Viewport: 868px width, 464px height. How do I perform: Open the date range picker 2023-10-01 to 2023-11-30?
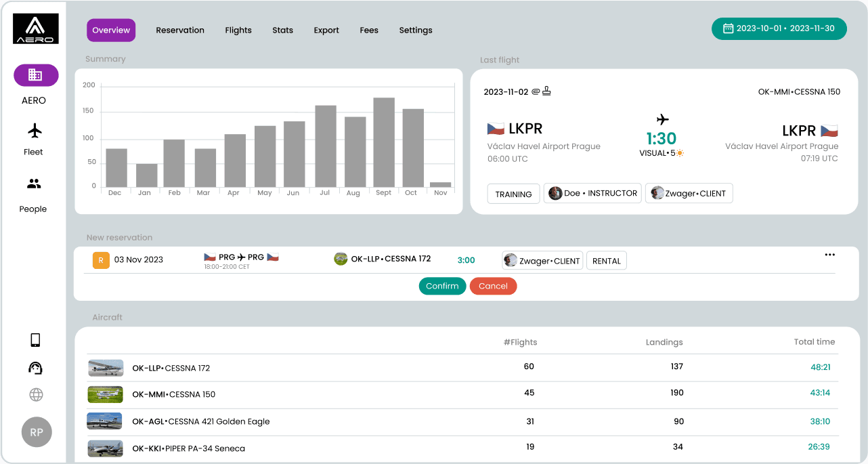pos(779,28)
